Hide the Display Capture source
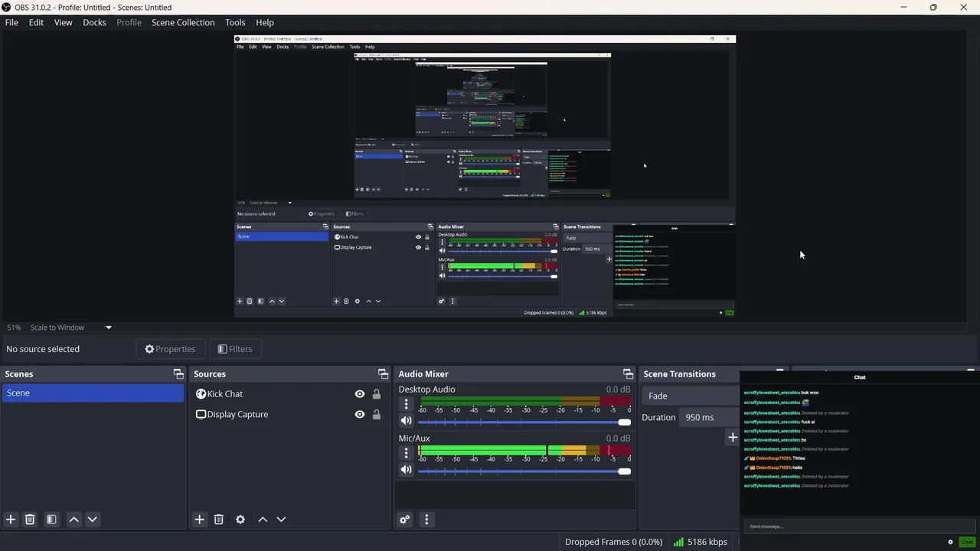 tap(360, 415)
